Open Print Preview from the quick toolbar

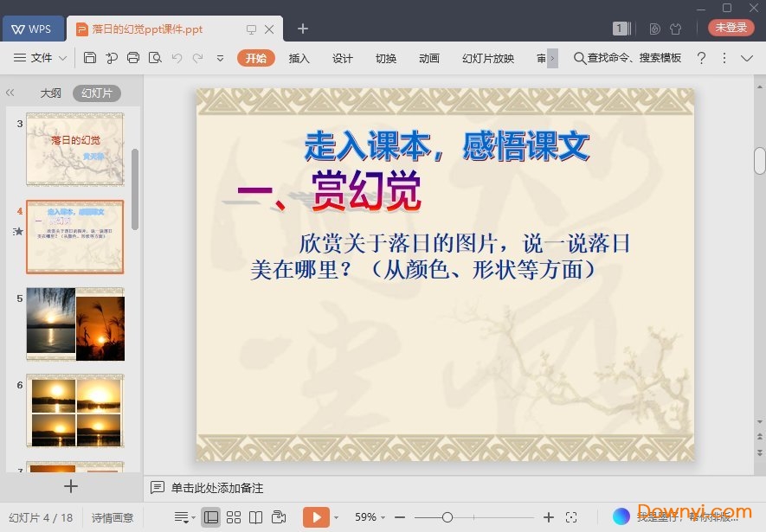tap(155, 58)
